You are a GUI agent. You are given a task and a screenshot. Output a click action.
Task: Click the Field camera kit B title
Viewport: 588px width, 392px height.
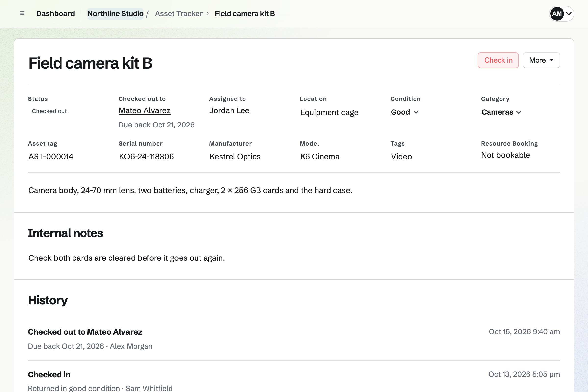(90, 63)
